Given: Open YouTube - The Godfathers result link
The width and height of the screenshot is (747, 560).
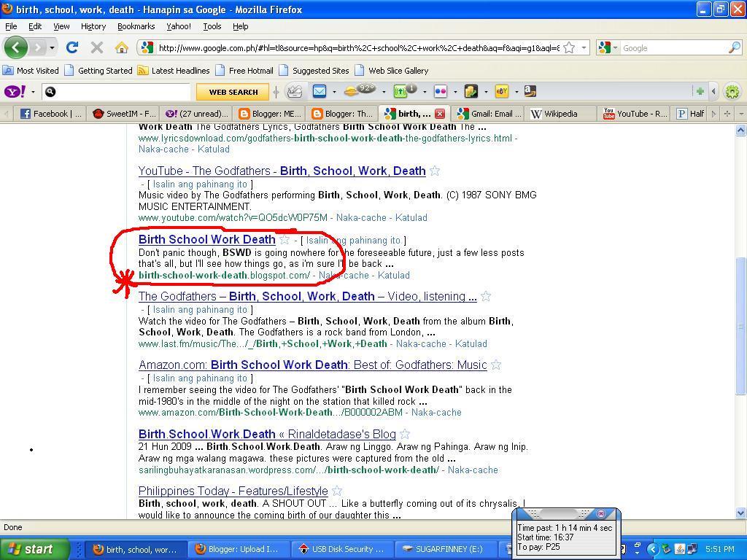Looking at the screenshot, I should coord(282,171).
